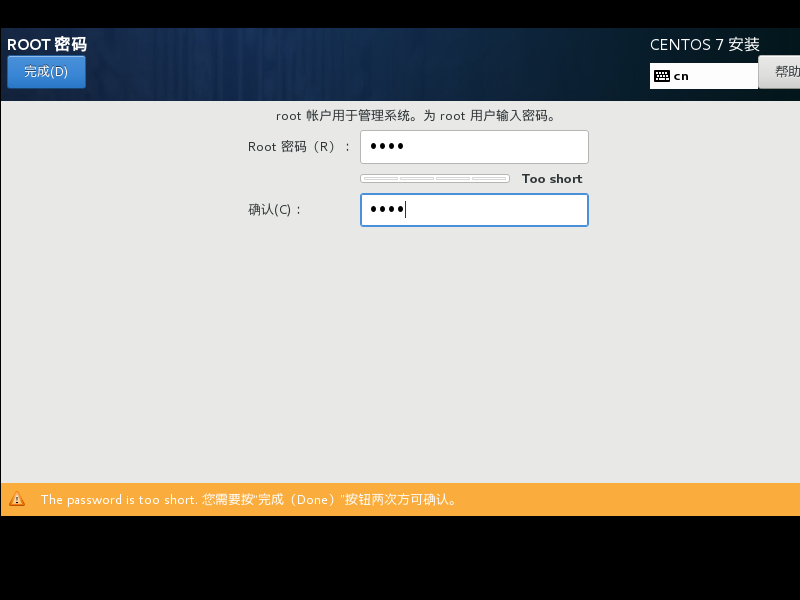The height and width of the screenshot is (600, 800).
Task: Click the 'Too short' strength label
Action: 552,179
